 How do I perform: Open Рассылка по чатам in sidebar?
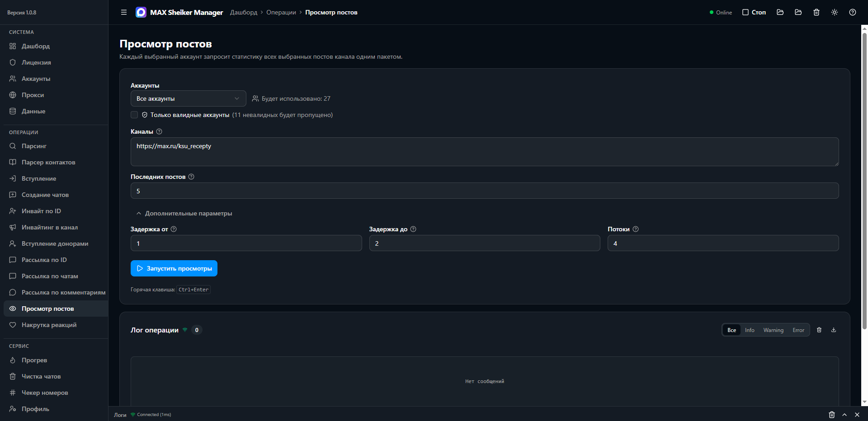coord(56,276)
